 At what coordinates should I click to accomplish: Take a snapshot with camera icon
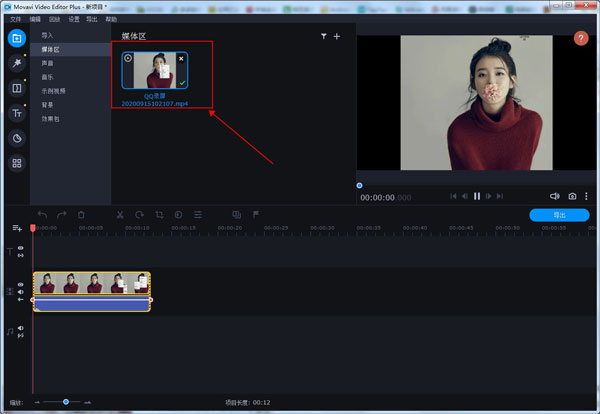click(572, 197)
